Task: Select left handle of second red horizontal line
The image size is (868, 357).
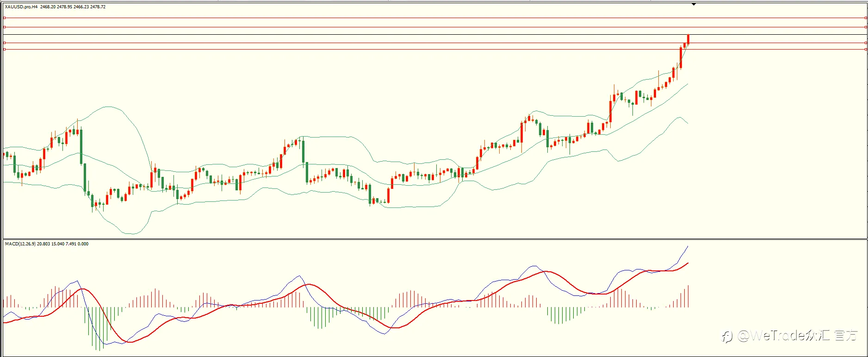Action: pyautogui.click(x=4, y=27)
